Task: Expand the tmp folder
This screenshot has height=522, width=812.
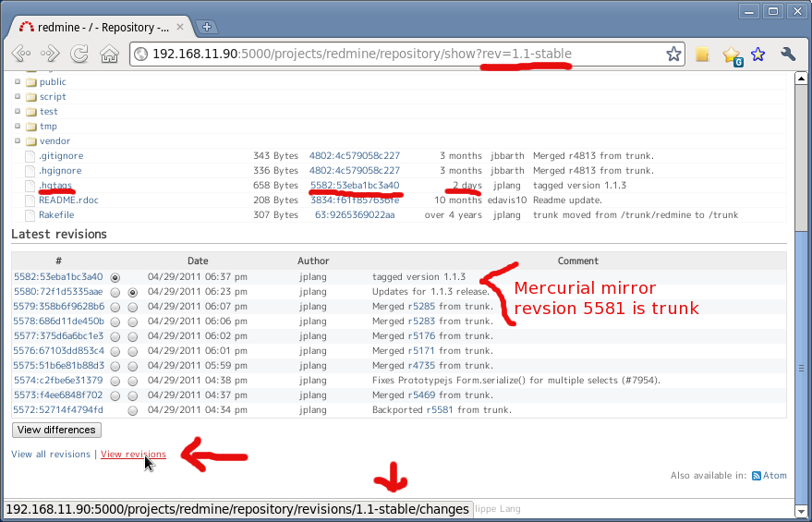Action: coord(17,126)
